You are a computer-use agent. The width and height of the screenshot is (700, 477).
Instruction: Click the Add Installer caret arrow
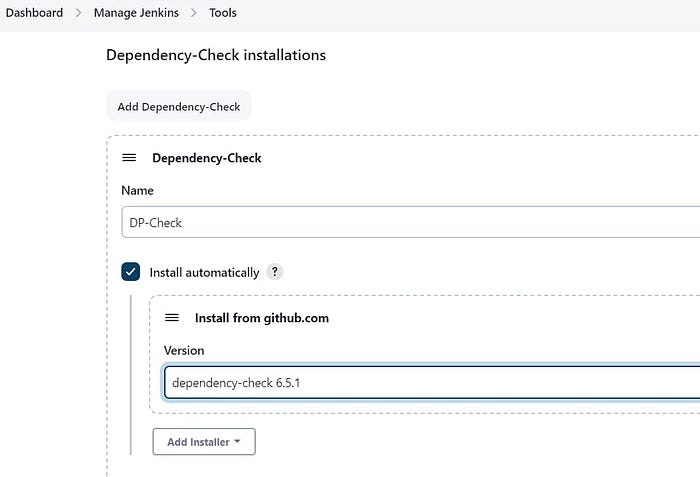click(x=238, y=442)
